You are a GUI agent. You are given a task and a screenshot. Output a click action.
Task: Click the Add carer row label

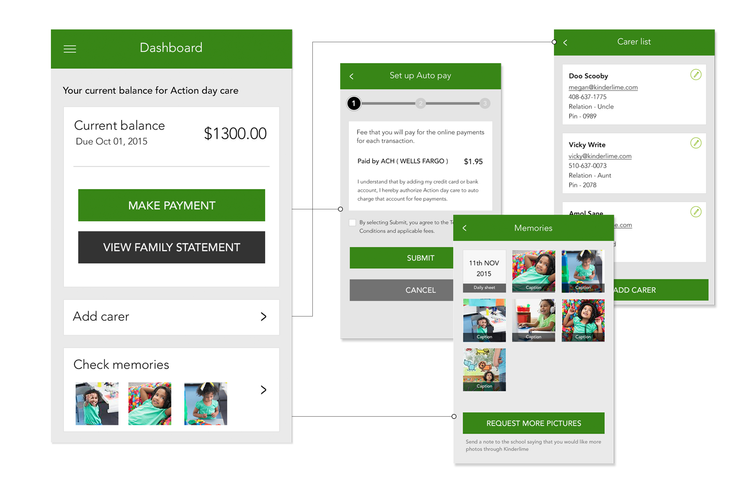coord(101,317)
